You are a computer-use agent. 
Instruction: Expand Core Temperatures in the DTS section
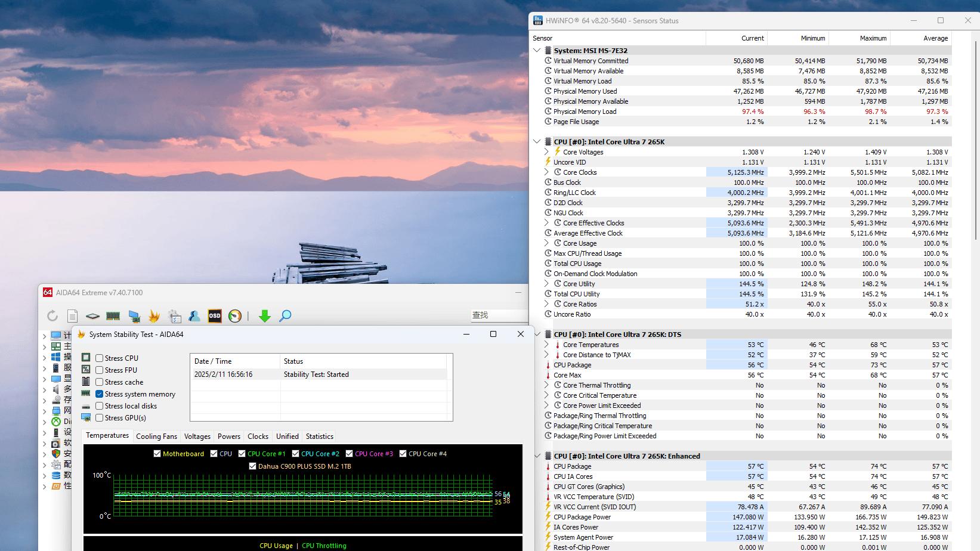[x=546, y=345]
